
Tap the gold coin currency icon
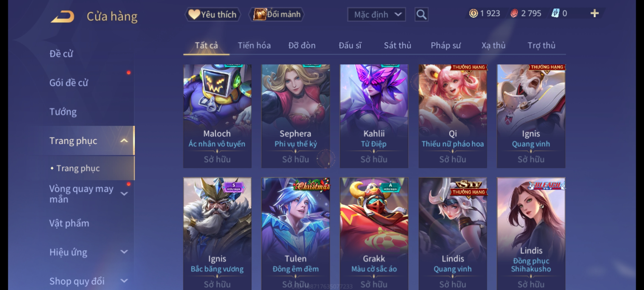[473, 13]
